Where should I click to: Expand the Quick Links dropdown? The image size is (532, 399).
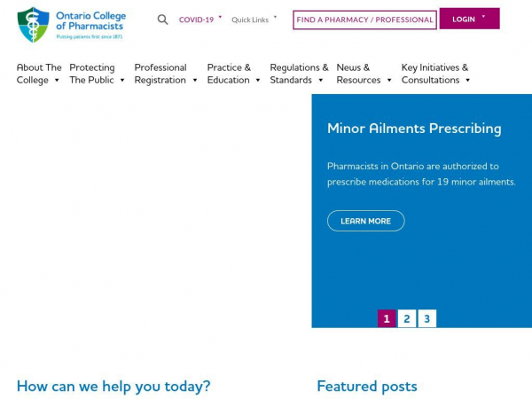pos(254,20)
